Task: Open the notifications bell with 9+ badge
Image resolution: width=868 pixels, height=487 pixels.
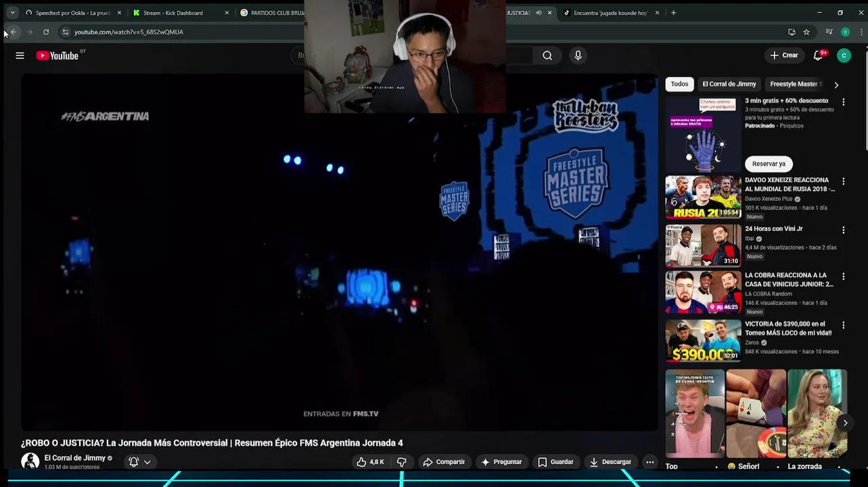Action: [x=819, y=55]
